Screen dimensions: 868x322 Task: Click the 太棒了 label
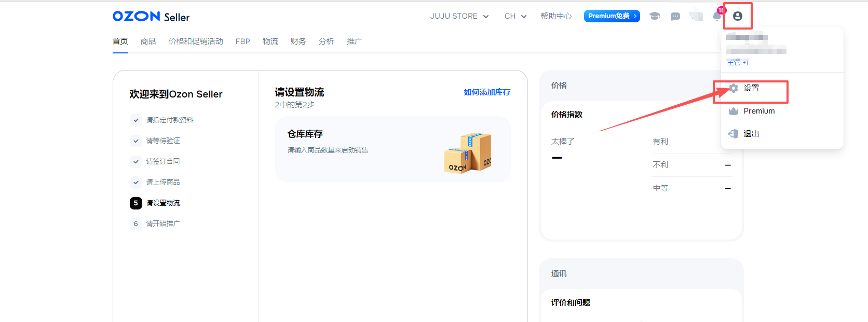click(563, 141)
